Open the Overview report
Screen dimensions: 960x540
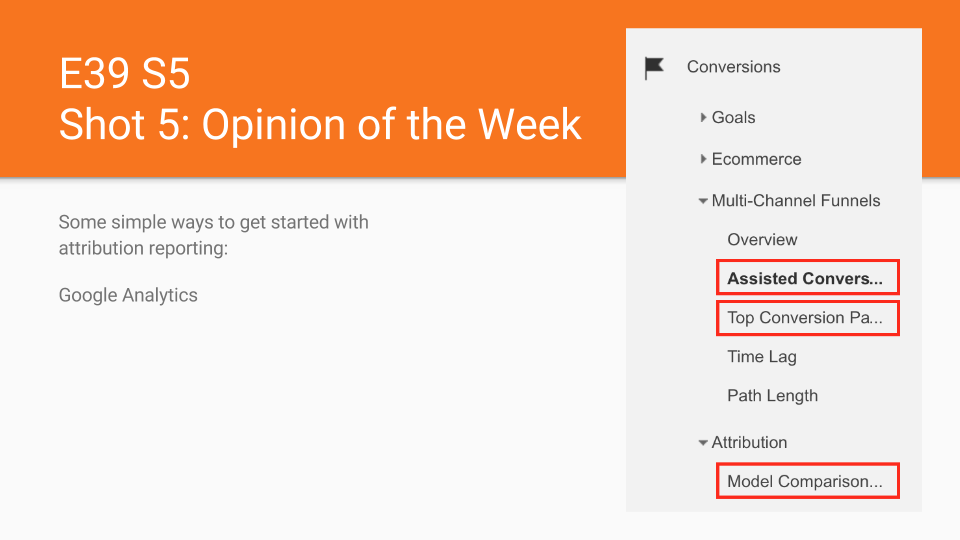point(762,240)
